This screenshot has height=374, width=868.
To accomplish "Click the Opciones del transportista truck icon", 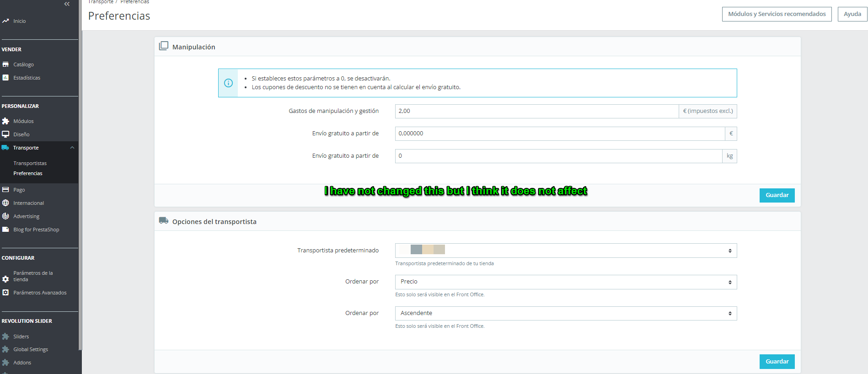I will [164, 220].
